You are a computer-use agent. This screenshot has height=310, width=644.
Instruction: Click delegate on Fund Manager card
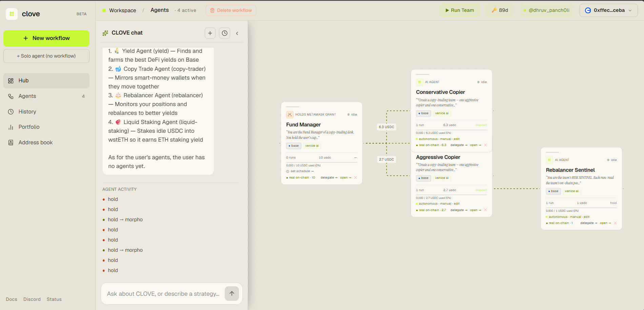click(329, 178)
